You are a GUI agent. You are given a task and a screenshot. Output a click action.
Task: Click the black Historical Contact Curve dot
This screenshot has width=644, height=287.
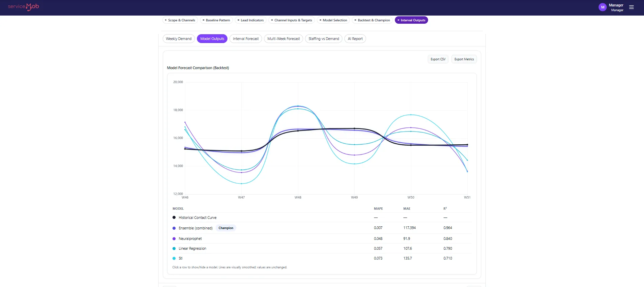[x=174, y=218]
